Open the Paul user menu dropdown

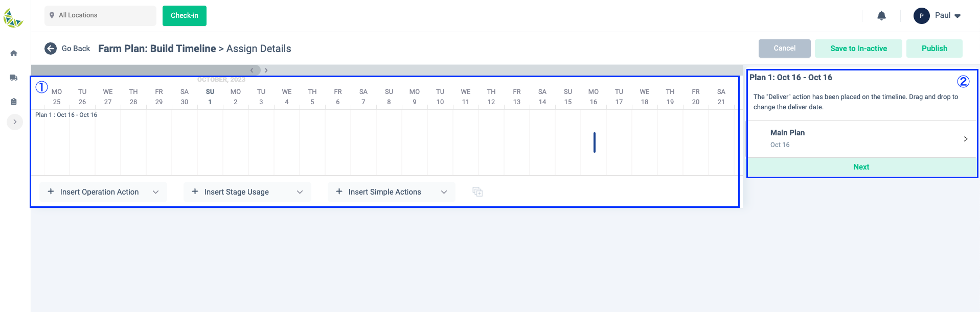(x=948, y=16)
